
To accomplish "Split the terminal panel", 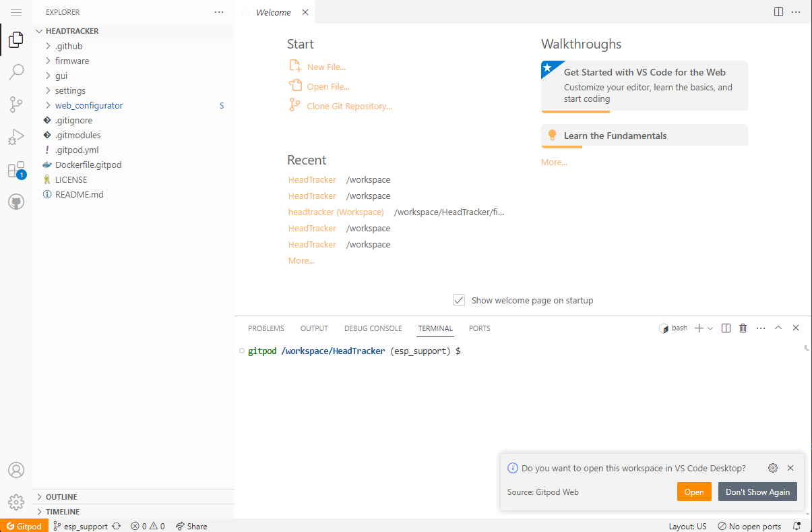I will (x=726, y=328).
